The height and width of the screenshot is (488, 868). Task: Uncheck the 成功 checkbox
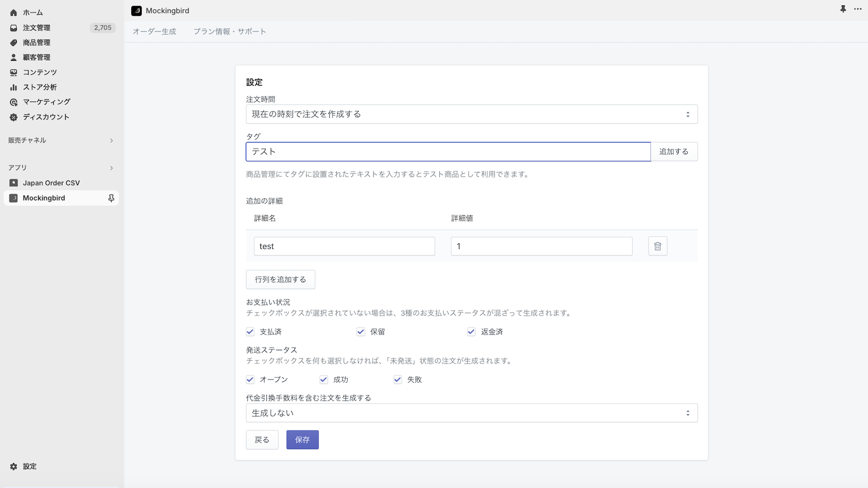(324, 380)
